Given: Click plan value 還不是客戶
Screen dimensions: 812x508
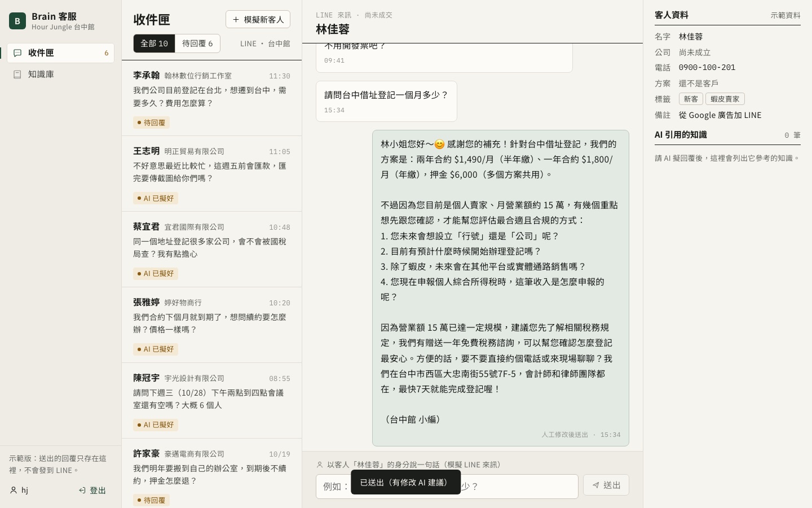Looking at the screenshot, I should [699, 84].
